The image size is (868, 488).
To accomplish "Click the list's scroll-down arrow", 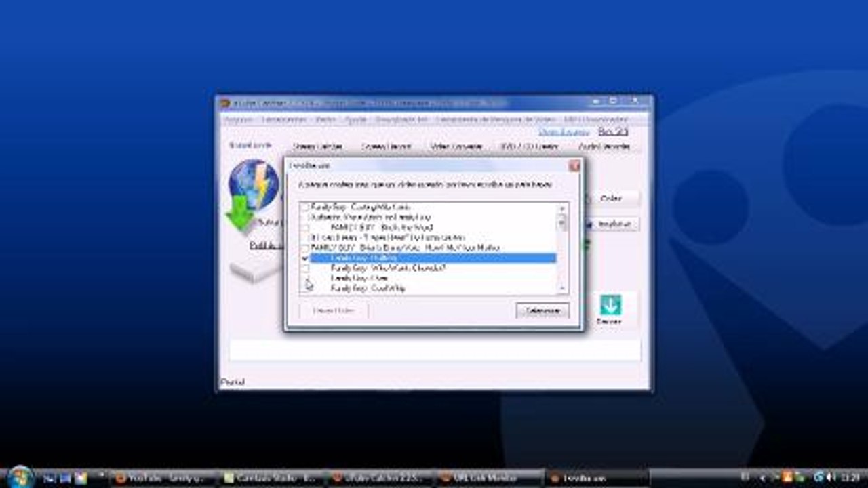I will pyautogui.click(x=562, y=288).
